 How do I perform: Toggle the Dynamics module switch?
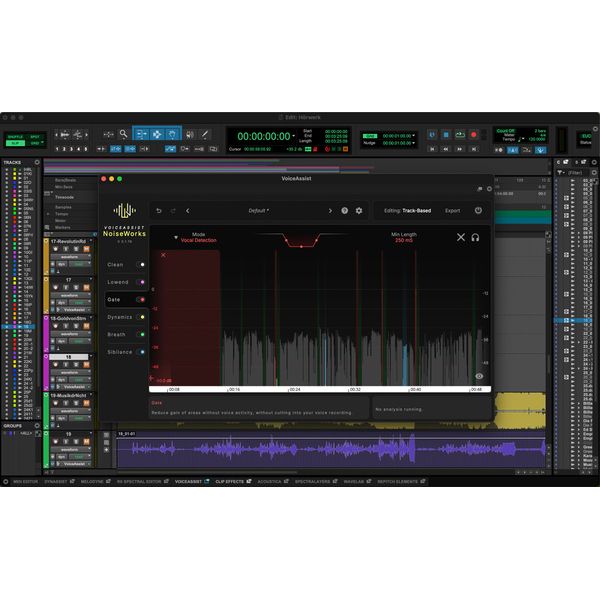coord(141,317)
